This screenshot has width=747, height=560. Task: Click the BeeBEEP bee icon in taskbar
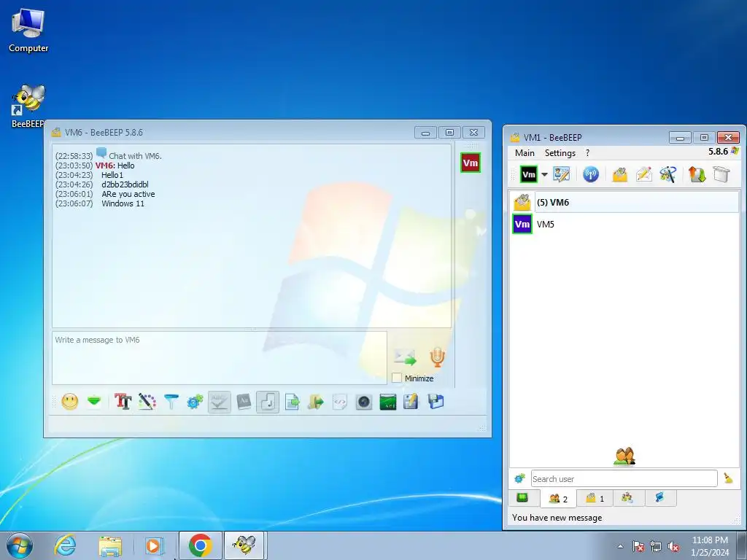pos(244,545)
